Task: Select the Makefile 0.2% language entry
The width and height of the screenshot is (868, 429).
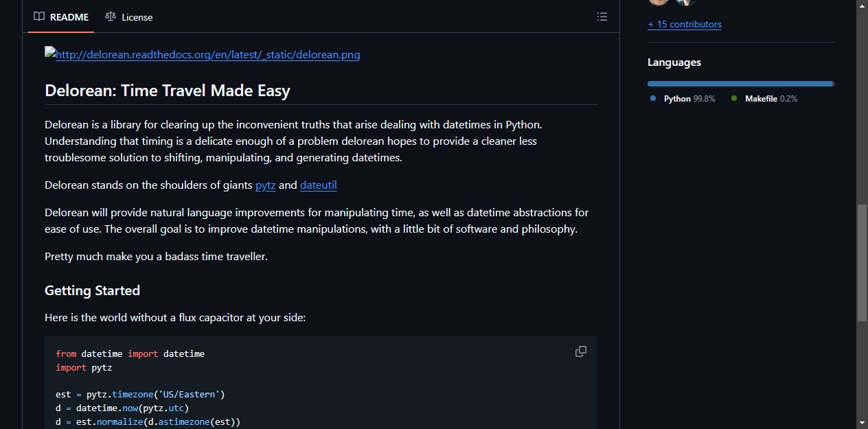Action: pyautogui.click(x=764, y=99)
